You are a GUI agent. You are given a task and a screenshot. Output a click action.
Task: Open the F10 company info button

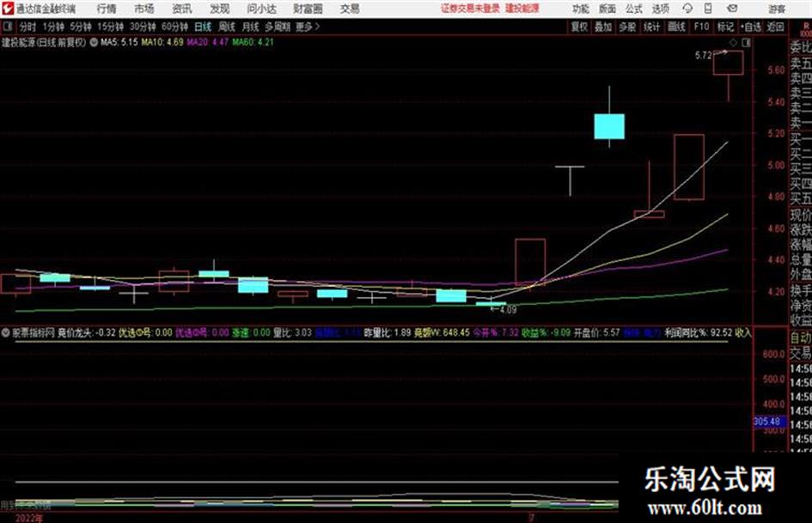[702, 27]
